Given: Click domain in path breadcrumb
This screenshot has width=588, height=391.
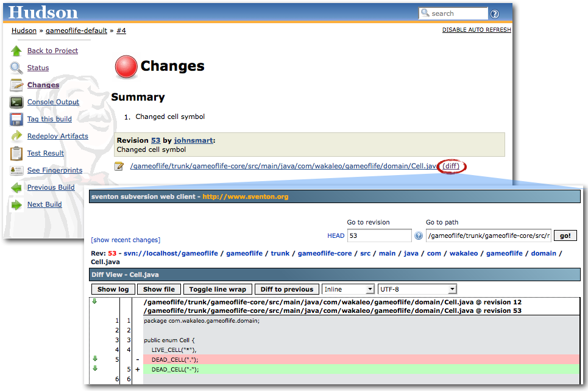Looking at the screenshot, I should (544, 253).
